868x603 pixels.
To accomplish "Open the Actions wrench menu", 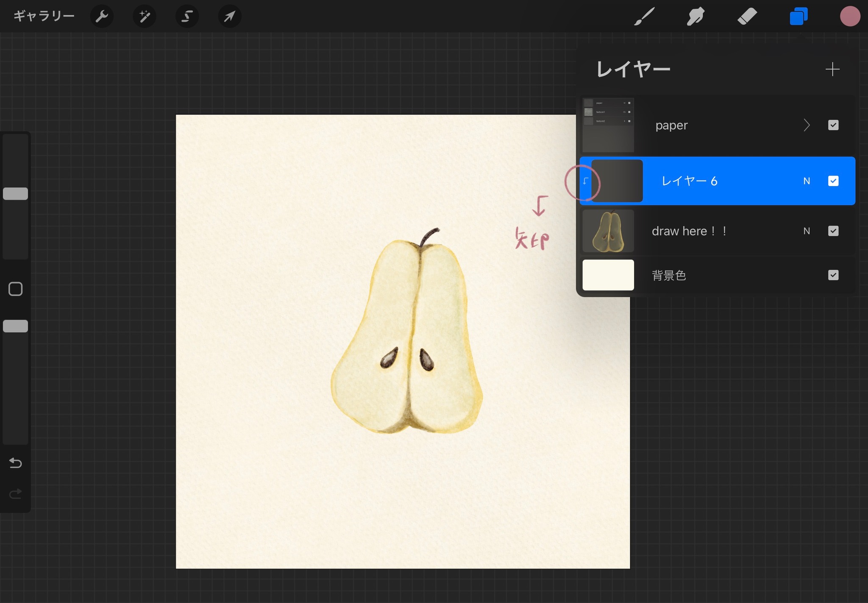I will tap(102, 17).
